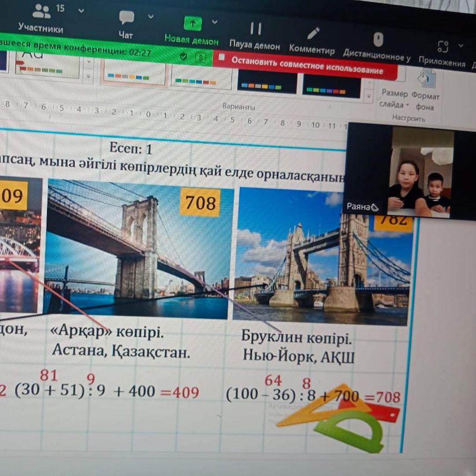Image resolution: width=476 pixels, height=476 pixels.
Task: Select the «Арқар» көпірі caption
Action: pos(107,332)
